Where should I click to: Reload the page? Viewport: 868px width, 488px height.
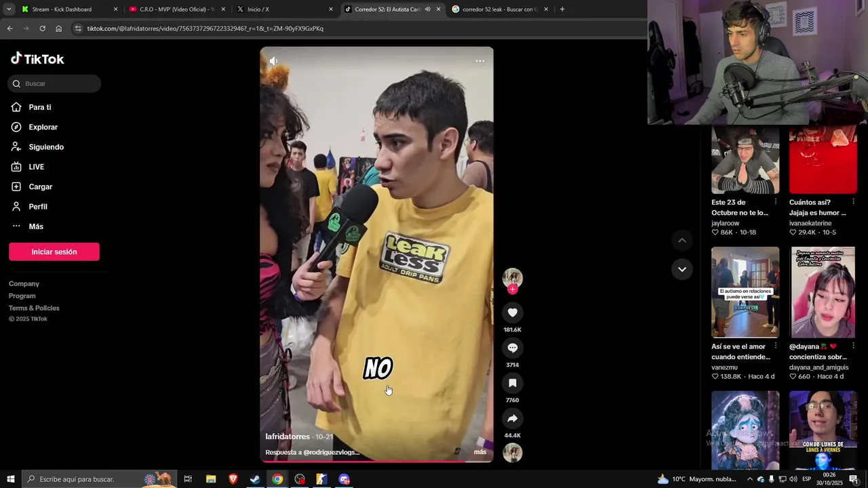(x=42, y=28)
